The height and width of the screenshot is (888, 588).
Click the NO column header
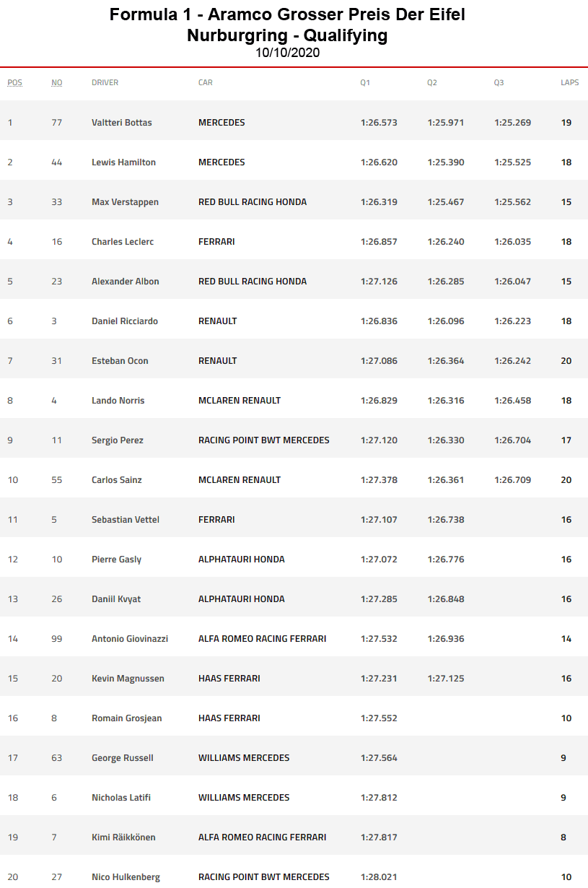click(57, 82)
